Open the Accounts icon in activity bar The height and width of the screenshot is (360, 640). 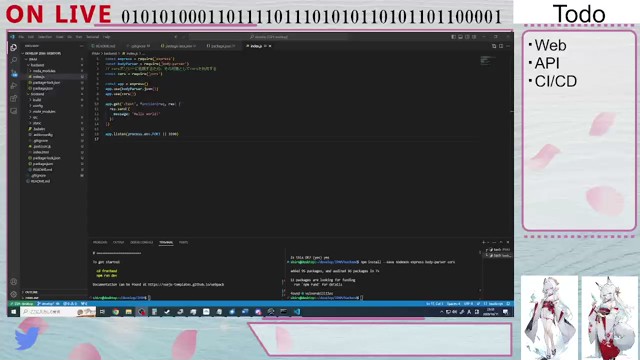point(13,282)
